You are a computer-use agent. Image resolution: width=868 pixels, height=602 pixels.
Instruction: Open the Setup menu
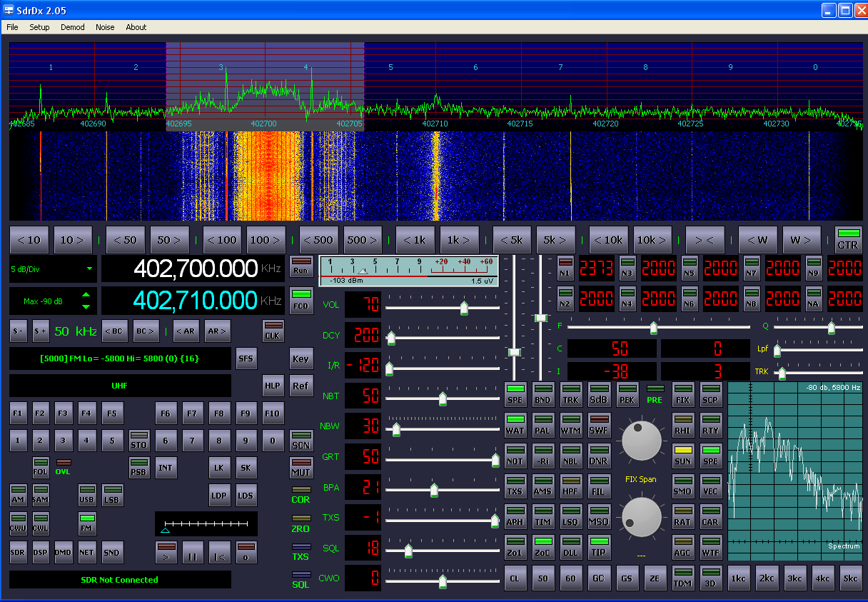pos(39,27)
